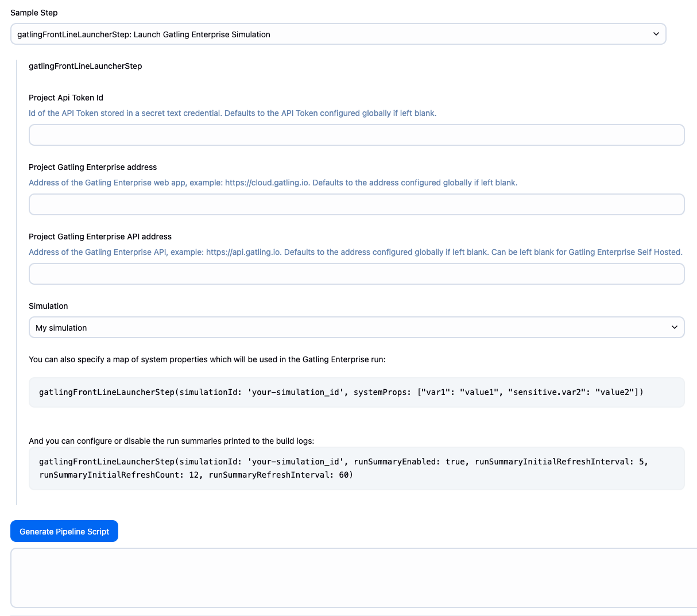
Task: Focus the Project Gatling Enterprise address field
Action: [357, 204]
